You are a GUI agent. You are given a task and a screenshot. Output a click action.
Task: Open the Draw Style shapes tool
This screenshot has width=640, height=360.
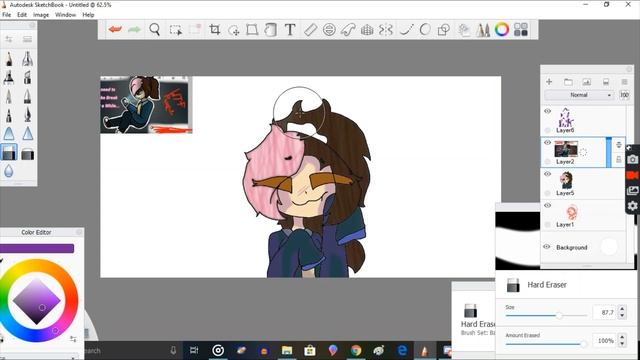point(444,30)
